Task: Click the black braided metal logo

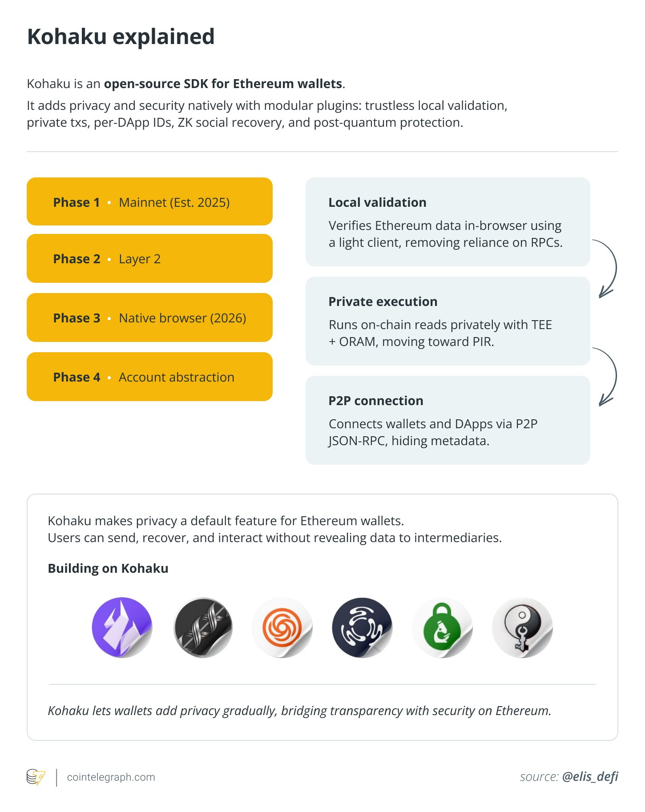Action: 203,627
